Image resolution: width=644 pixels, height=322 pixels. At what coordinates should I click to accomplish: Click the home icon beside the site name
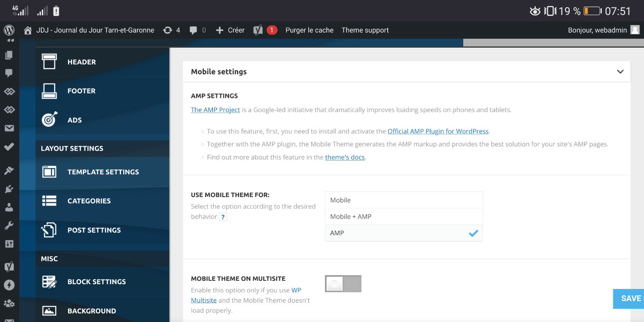coord(28,30)
